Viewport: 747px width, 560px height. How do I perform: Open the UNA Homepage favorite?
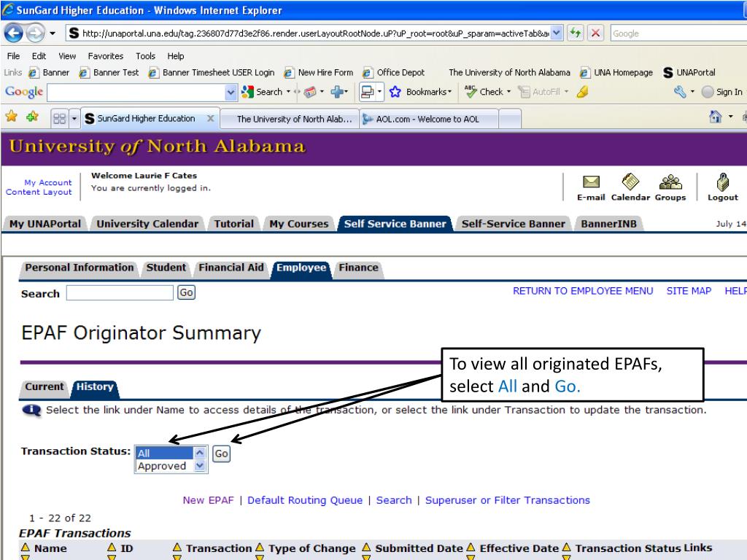pyautogui.click(x=616, y=73)
